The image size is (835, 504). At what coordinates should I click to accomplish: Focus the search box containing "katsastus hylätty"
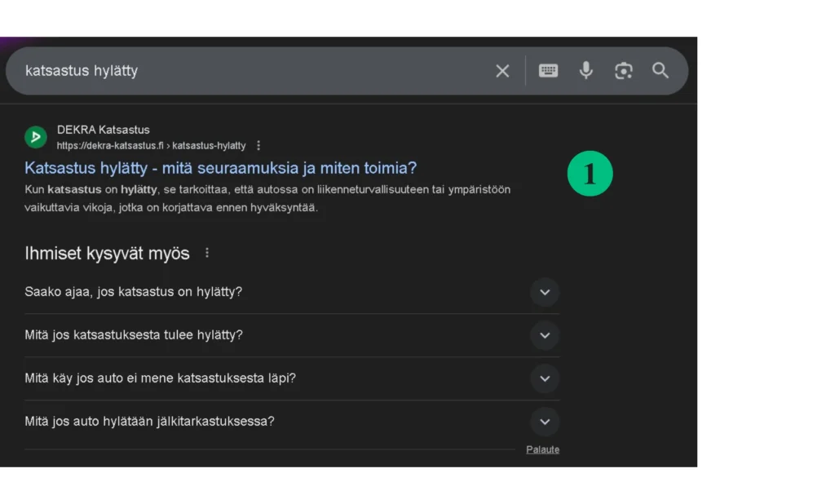click(245, 71)
